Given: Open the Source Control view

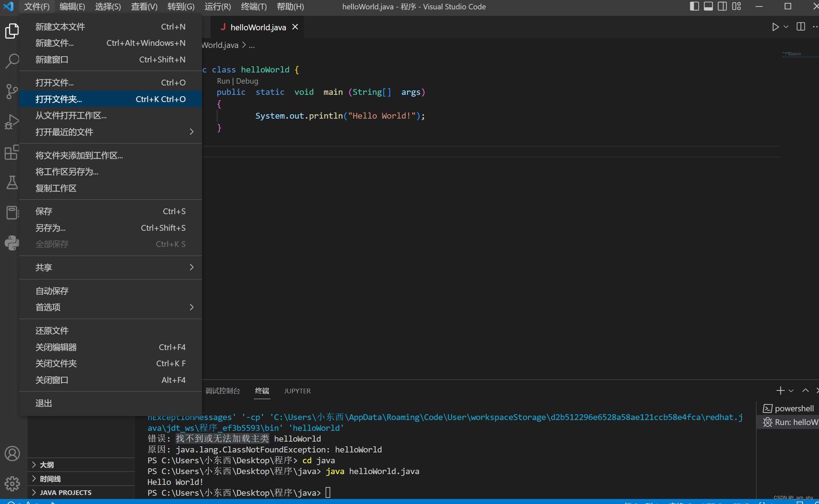Looking at the screenshot, I should click(x=12, y=92).
